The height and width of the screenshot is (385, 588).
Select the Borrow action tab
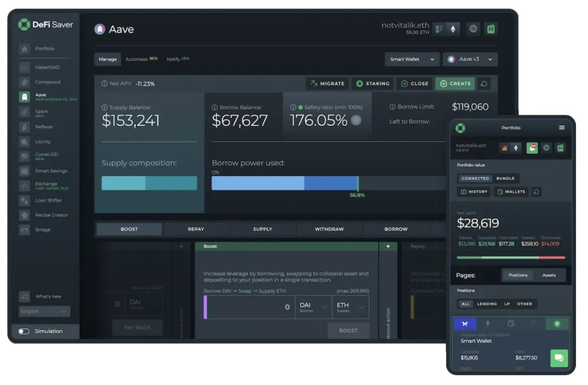(x=396, y=229)
